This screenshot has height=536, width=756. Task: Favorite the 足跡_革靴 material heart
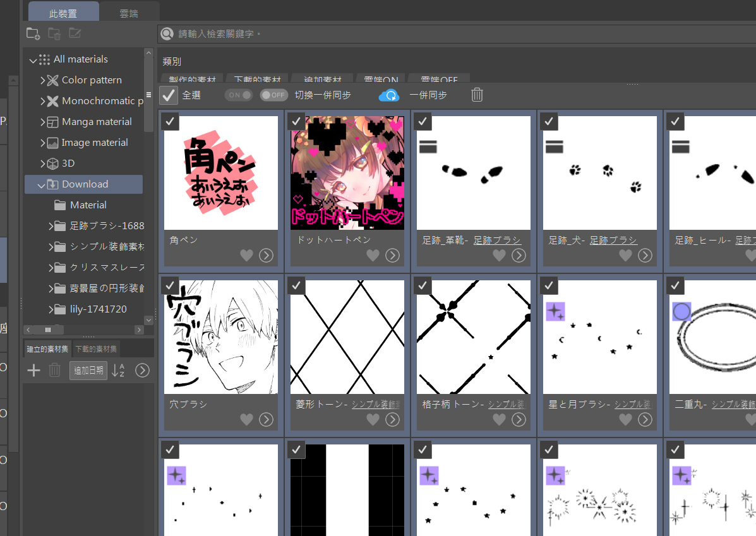point(499,256)
